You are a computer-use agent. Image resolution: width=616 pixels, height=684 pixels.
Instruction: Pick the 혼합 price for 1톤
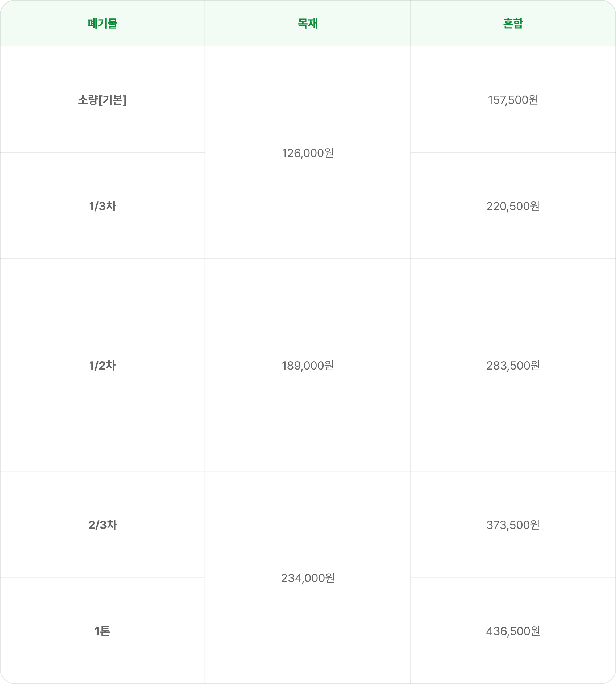tap(513, 631)
